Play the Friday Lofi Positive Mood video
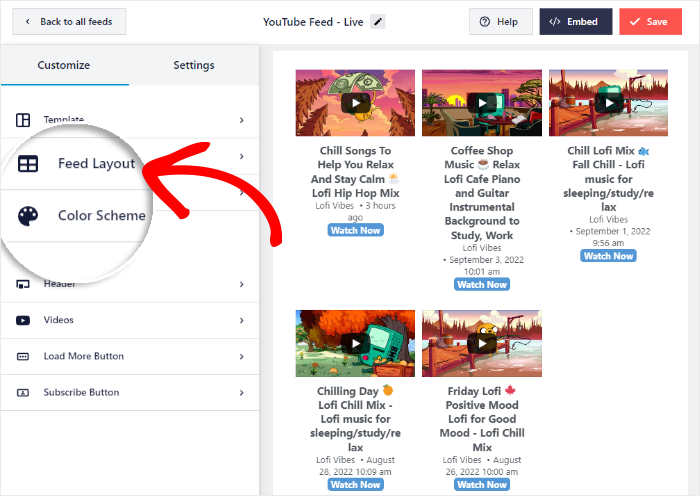700x496 pixels. point(482,343)
